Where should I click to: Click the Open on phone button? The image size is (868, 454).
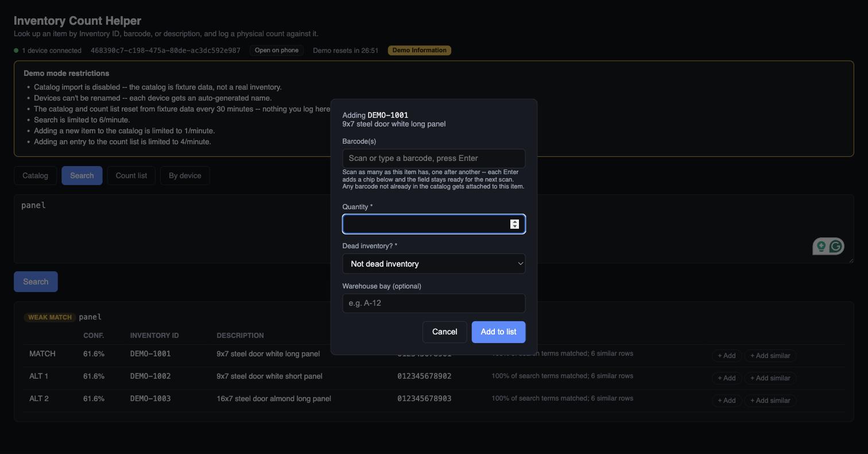click(x=277, y=51)
